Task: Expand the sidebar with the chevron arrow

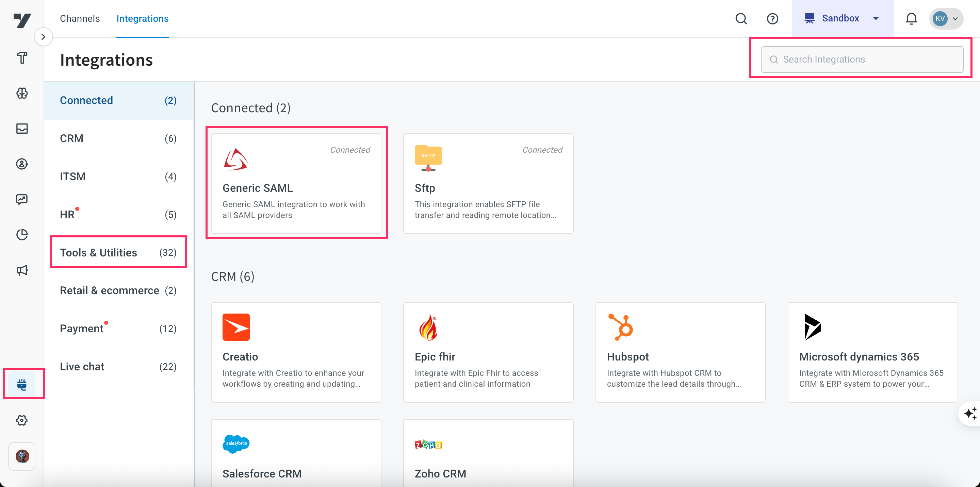Action: point(43,37)
